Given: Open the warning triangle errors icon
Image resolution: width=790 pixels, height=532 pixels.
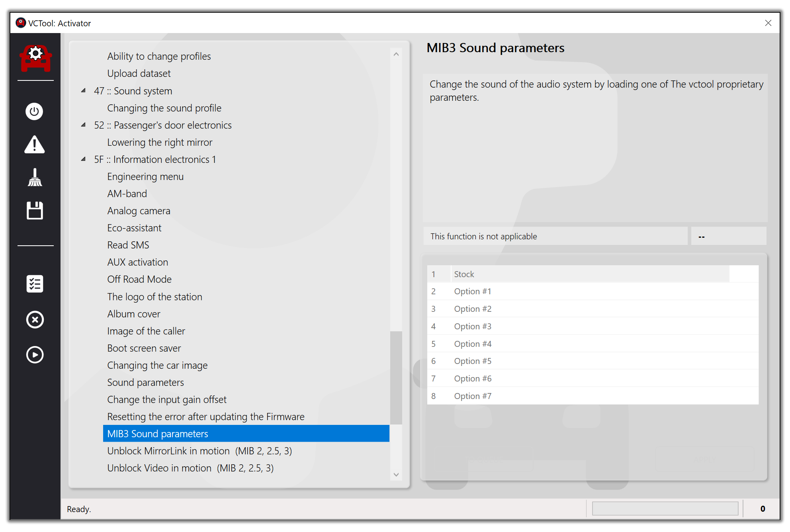Looking at the screenshot, I should pos(35,145).
